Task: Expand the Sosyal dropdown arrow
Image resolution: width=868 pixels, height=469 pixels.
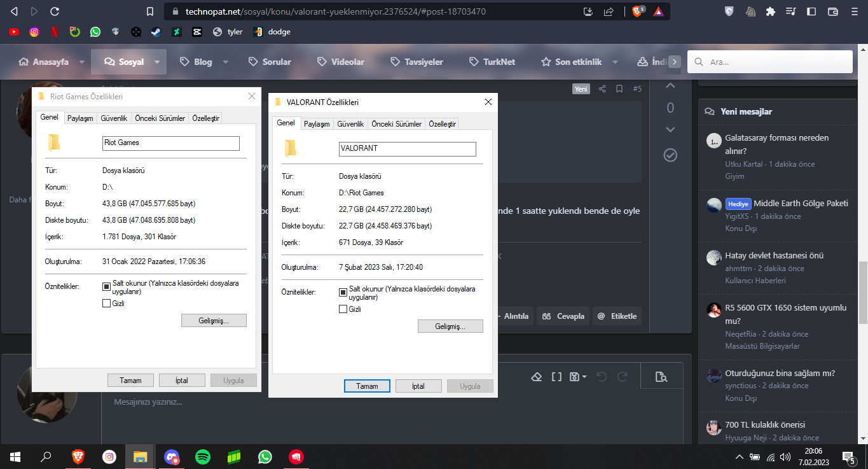Action: (x=156, y=62)
